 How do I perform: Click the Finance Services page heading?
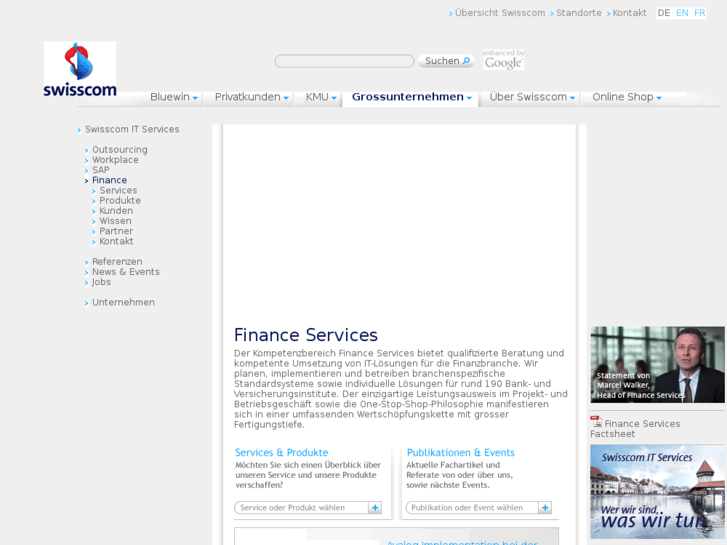point(306,335)
